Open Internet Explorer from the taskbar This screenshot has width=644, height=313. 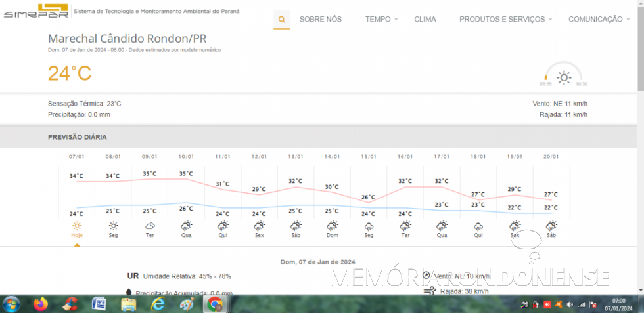(158, 304)
